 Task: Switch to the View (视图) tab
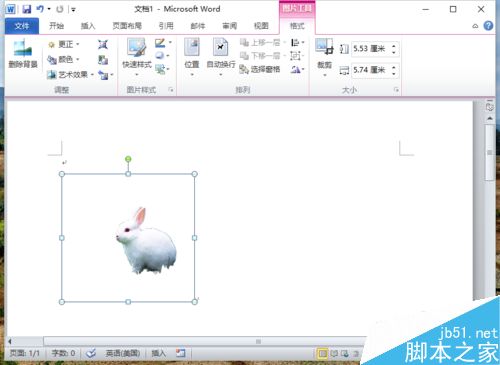261,26
